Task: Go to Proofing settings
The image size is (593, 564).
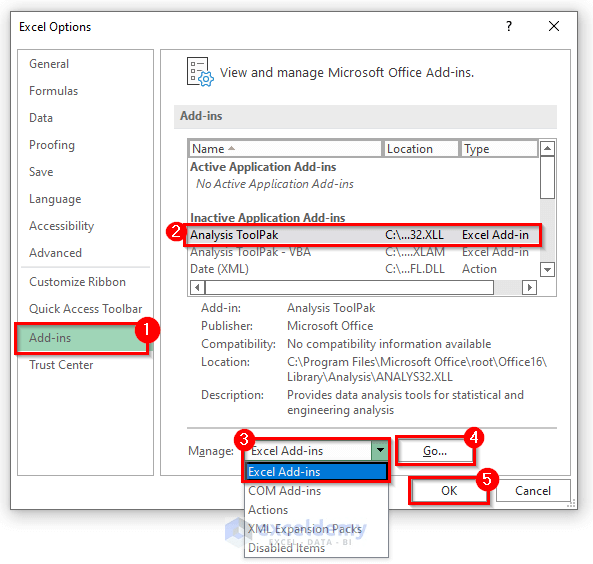Action: (x=52, y=145)
